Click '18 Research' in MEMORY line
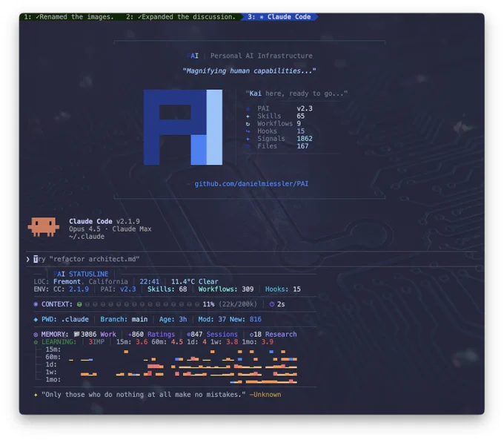504x440 pixels. click(x=273, y=335)
